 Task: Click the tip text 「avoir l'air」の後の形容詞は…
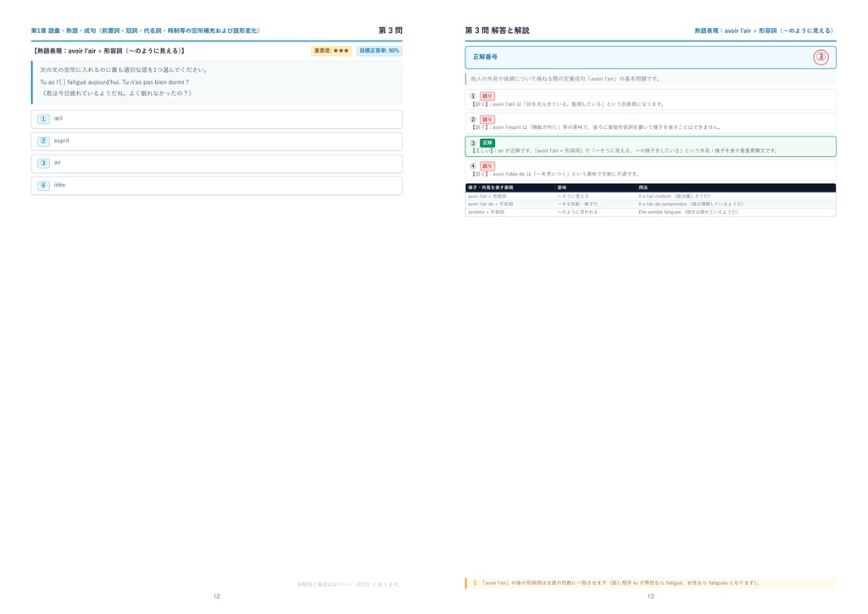(620, 583)
